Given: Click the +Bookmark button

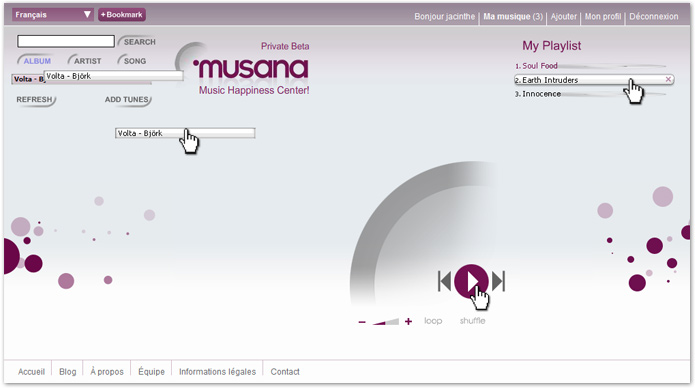Looking at the screenshot, I should click(x=122, y=15).
